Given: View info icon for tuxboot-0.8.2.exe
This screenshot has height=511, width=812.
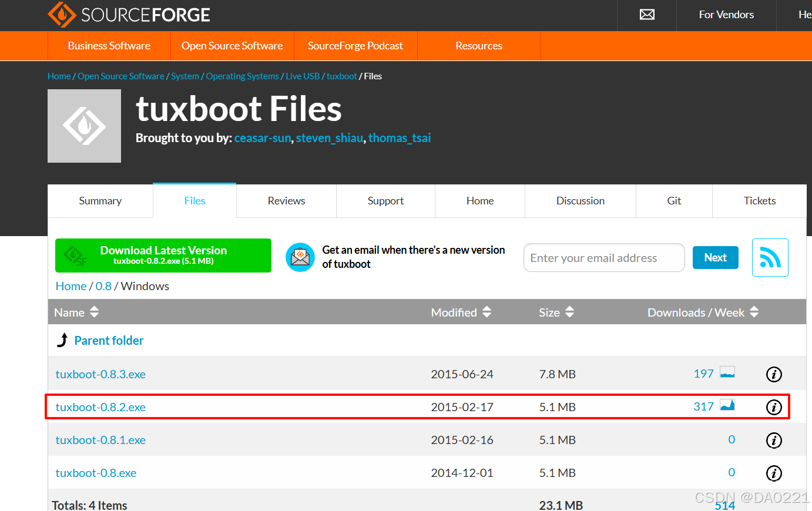Looking at the screenshot, I should coord(774,407).
